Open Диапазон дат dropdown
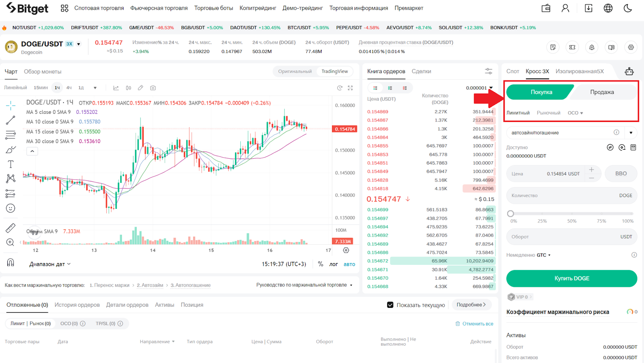644x363 pixels. (50, 264)
